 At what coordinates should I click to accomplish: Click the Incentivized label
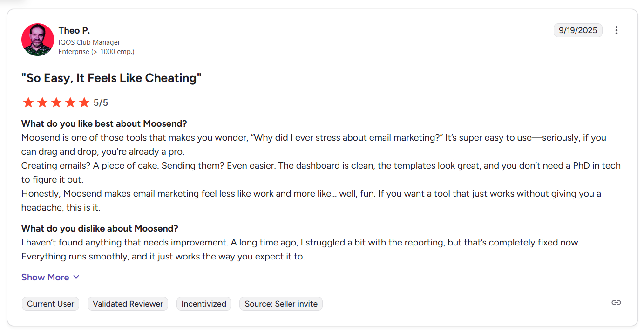(203, 304)
